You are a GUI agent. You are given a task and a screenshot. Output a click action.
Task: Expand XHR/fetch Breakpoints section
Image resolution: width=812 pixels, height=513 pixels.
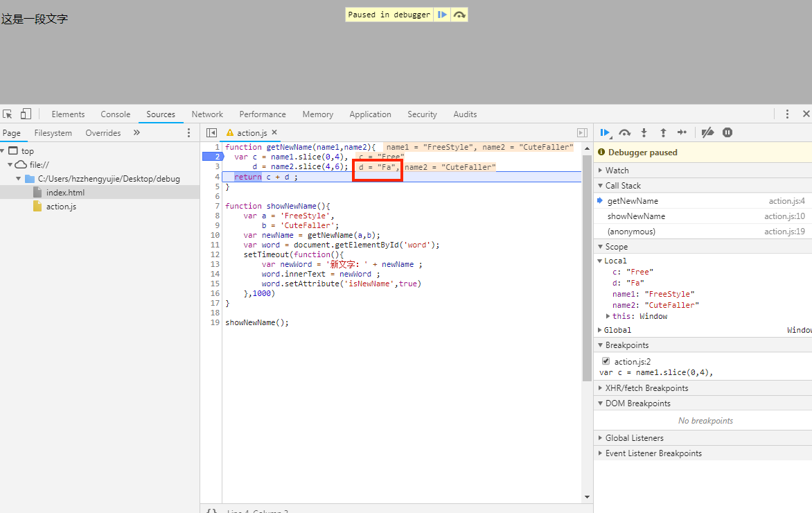pos(646,388)
